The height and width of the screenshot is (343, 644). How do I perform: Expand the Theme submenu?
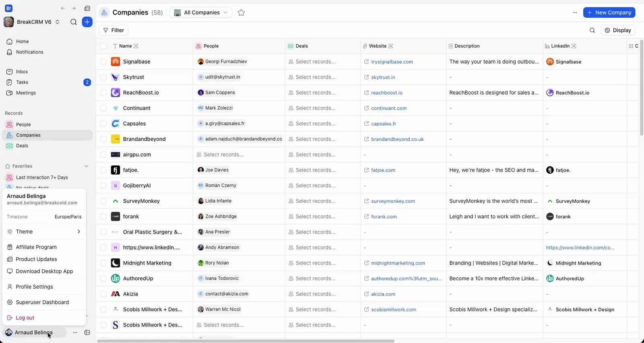pos(44,231)
